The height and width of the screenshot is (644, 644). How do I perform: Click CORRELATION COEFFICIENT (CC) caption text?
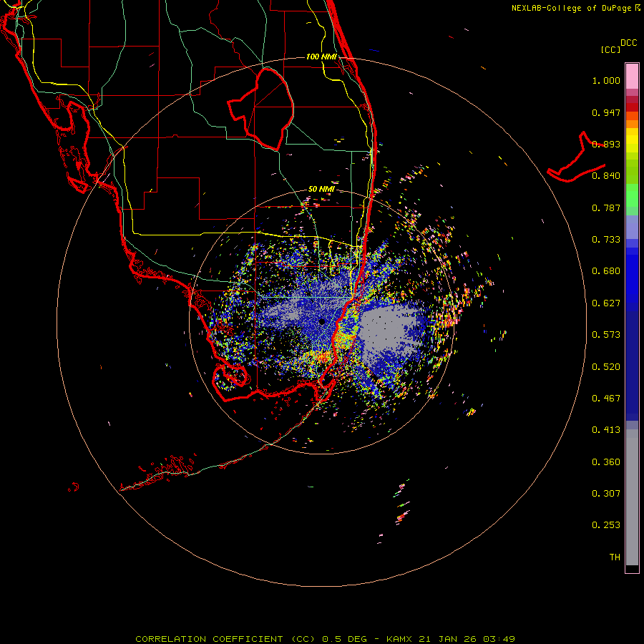click(x=225, y=639)
